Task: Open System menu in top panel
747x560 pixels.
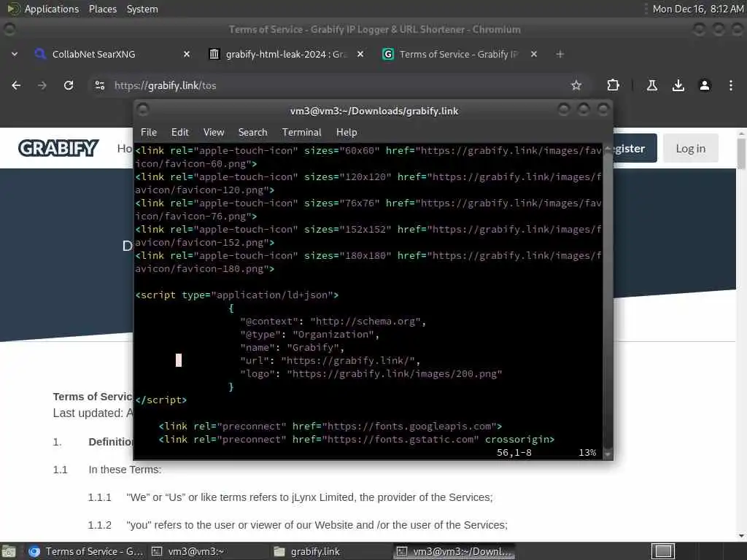Action: (142, 9)
